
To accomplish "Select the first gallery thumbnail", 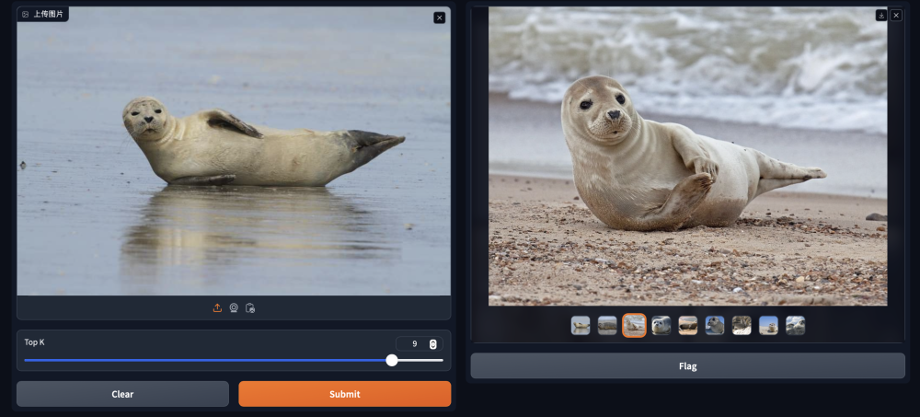I will pyautogui.click(x=580, y=325).
